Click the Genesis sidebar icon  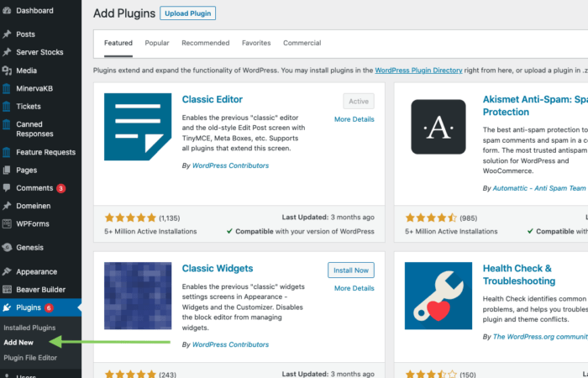point(8,248)
